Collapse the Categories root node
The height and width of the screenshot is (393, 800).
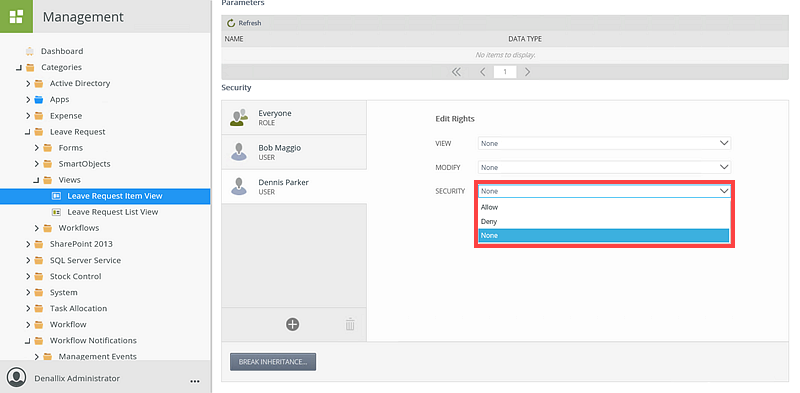19,68
